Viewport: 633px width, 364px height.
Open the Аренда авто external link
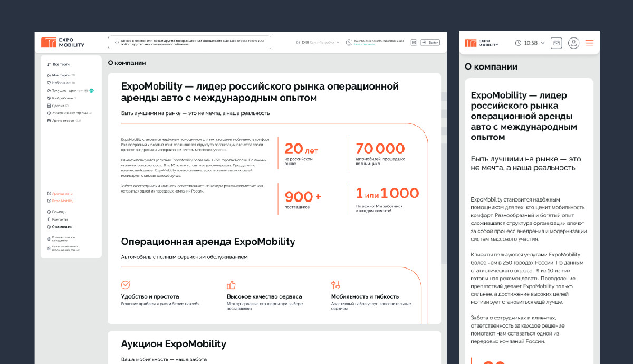60,194
